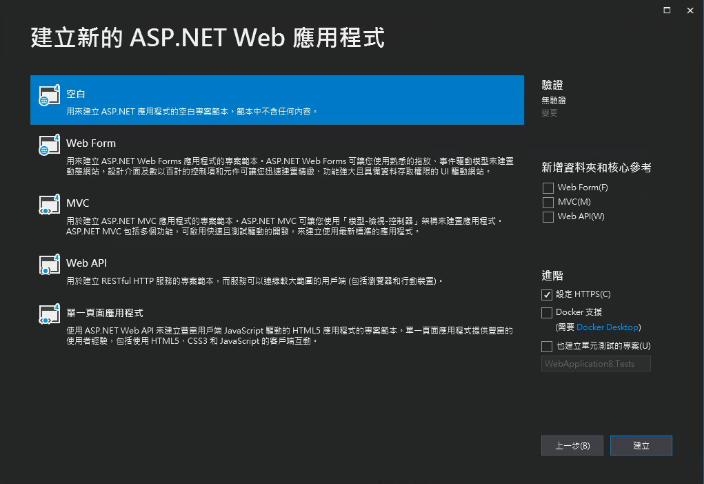This screenshot has width=704, height=484.
Task: Click the WebApplication8.Tests name field
Action: click(x=596, y=364)
